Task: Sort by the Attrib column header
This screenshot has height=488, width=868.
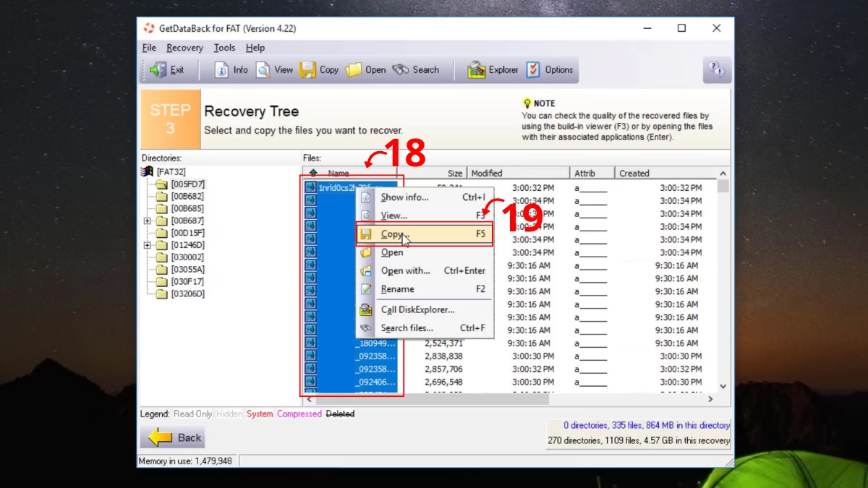Action: pyautogui.click(x=592, y=174)
